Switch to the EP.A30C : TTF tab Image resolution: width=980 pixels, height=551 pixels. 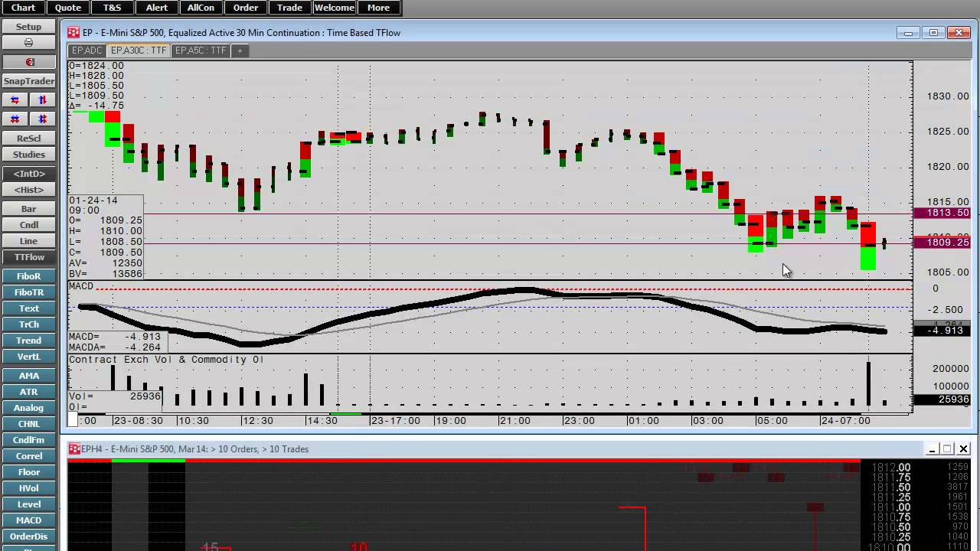[139, 51]
